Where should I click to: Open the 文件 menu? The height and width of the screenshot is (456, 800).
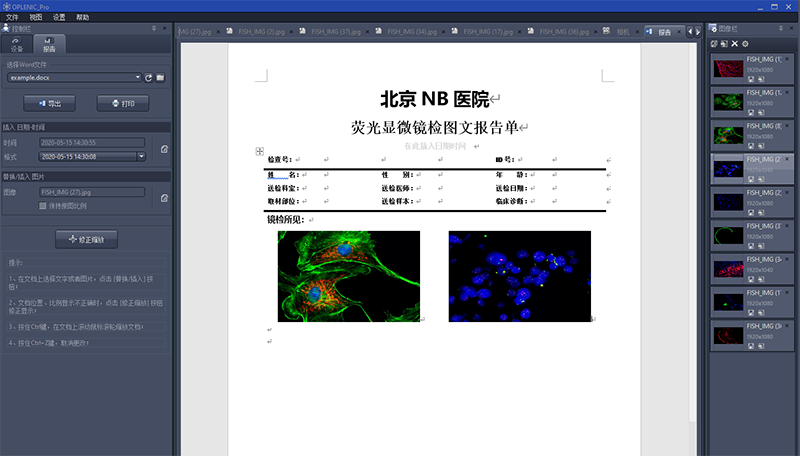12,18
